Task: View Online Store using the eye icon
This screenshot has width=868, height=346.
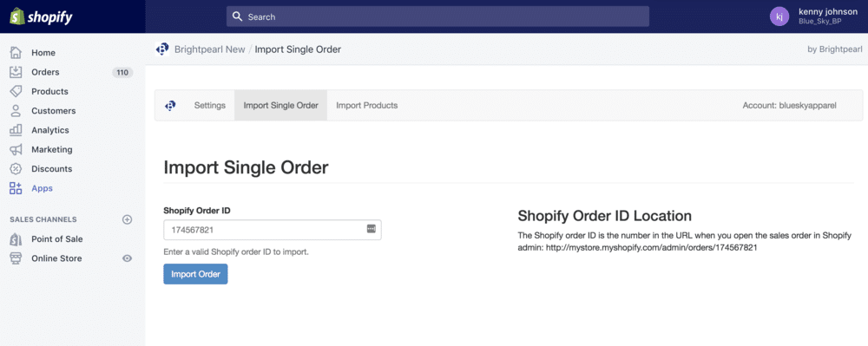Action: 128,258
